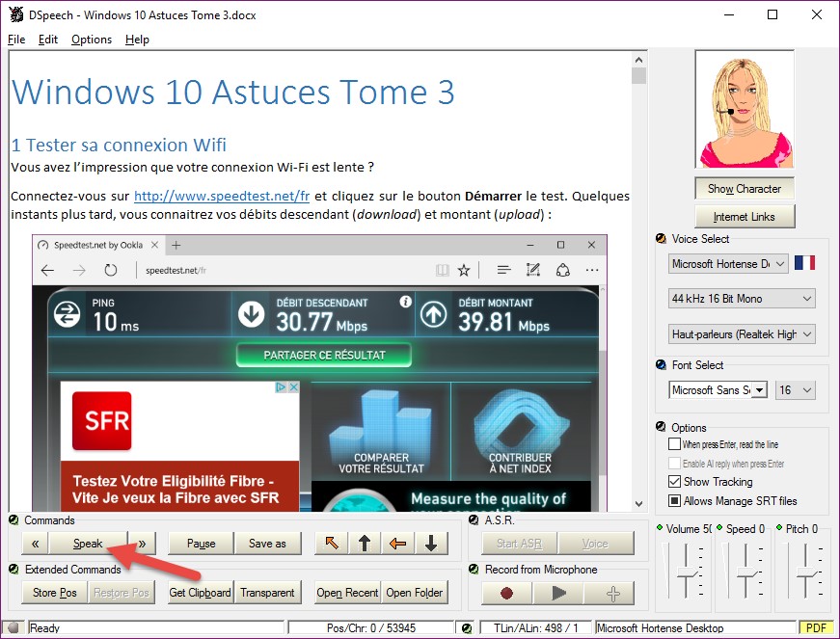Screen dimensions: 840x639
Task: Click the black down arrow button
Action: 430,544
